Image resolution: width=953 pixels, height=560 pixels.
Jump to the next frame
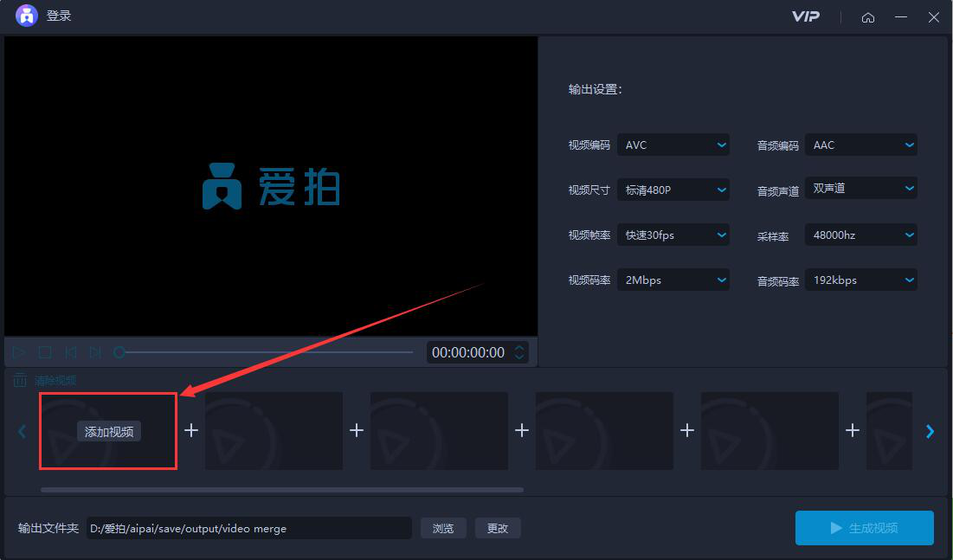pyautogui.click(x=95, y=352)
